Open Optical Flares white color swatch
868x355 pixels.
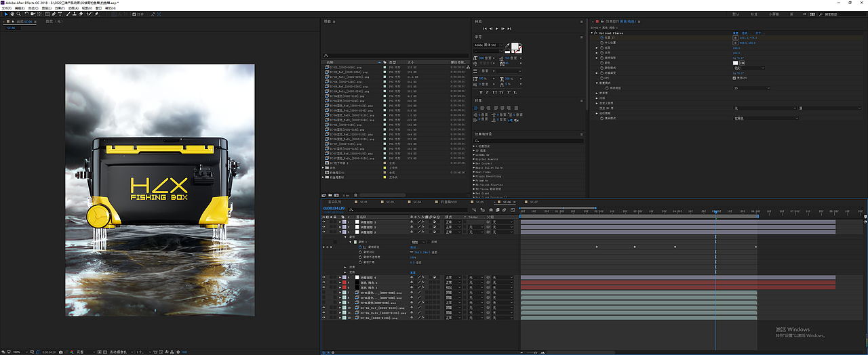tap(735, 63)
